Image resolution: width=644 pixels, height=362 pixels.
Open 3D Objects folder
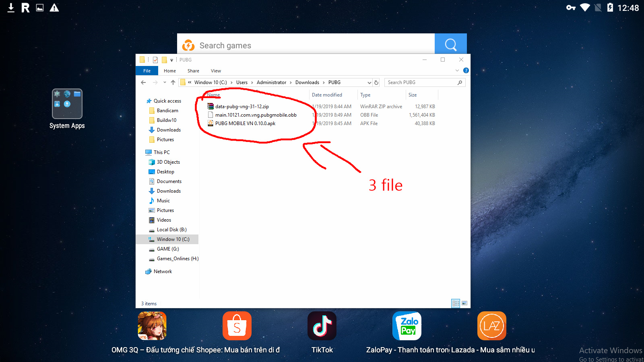(x=168, y=162)
